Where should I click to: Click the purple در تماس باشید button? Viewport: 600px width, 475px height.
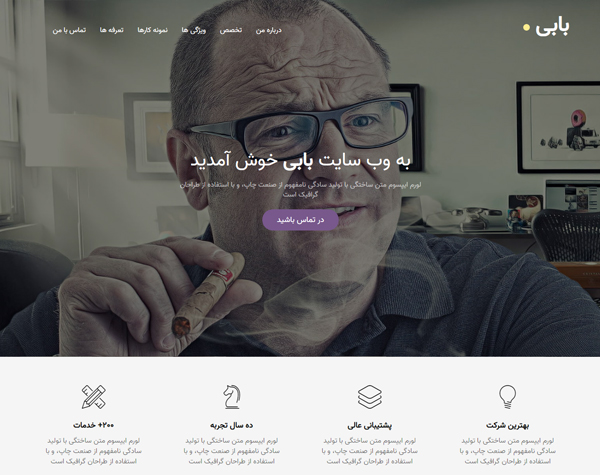click(300, 220)
